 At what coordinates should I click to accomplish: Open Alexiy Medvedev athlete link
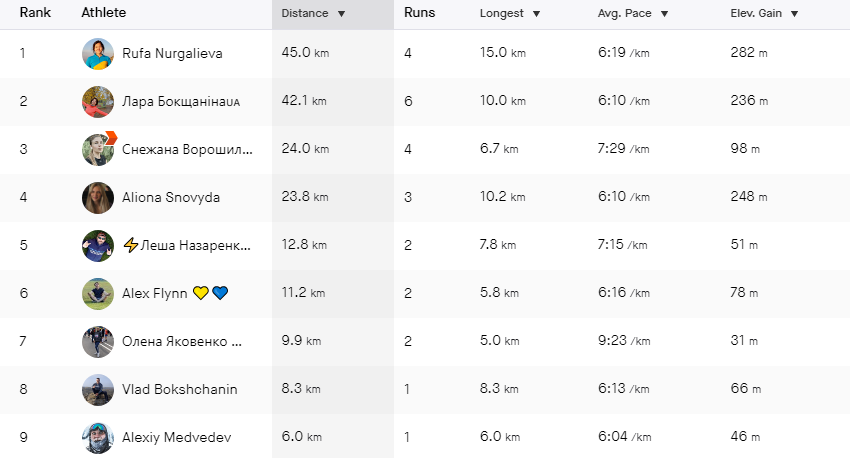177,437
